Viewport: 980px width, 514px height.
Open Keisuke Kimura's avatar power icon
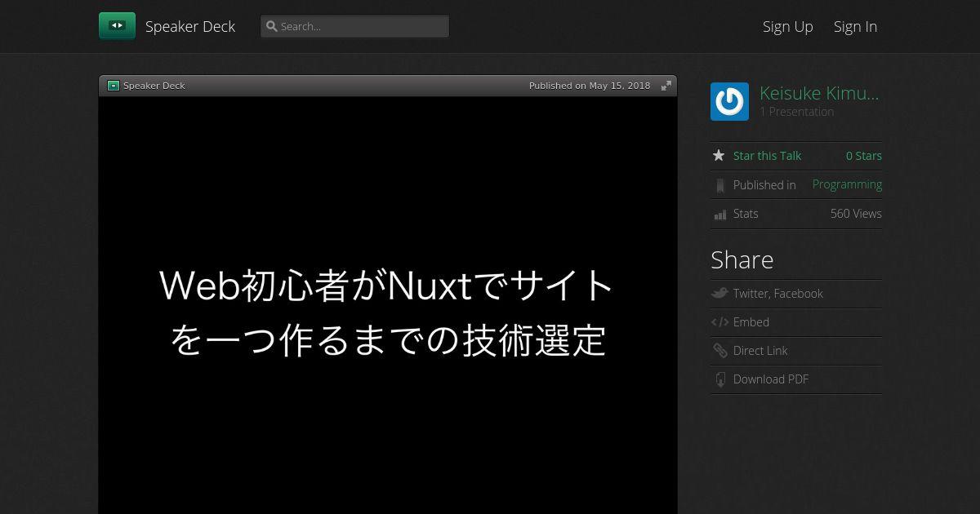click(729, 102)
